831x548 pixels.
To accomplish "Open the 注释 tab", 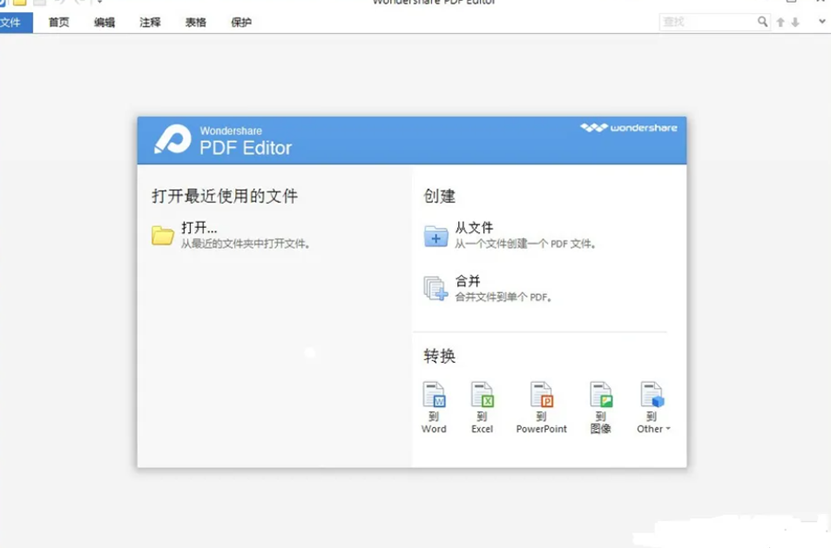I will 150,22.
